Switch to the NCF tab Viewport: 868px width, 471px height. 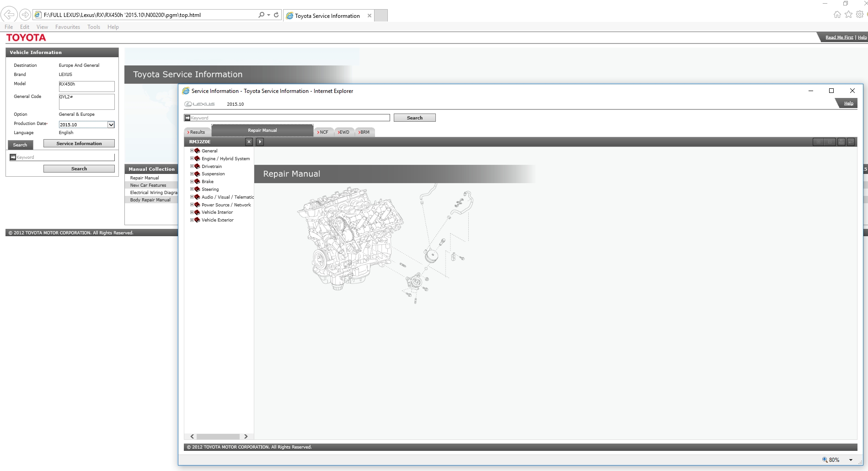tap(324, 132)
